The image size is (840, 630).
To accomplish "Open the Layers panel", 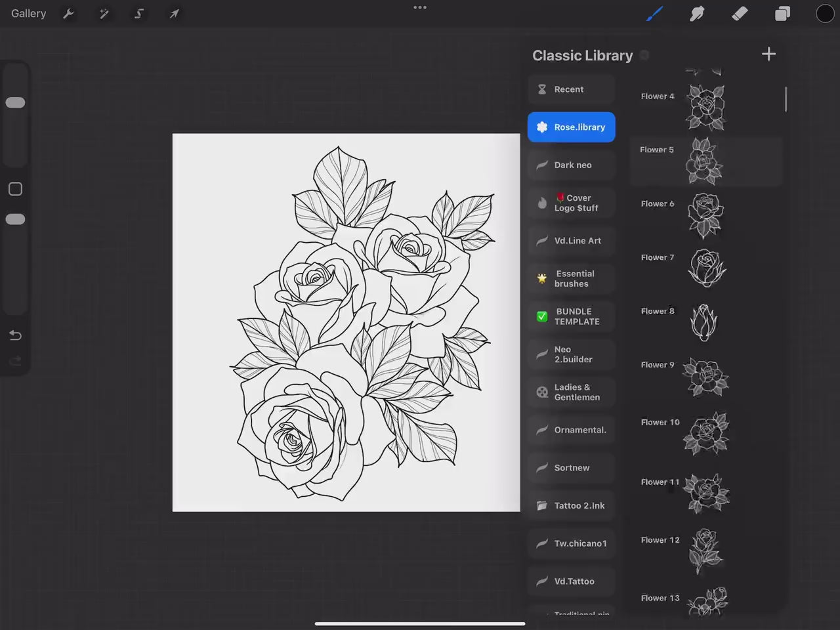I will click(x=782, y=14).
